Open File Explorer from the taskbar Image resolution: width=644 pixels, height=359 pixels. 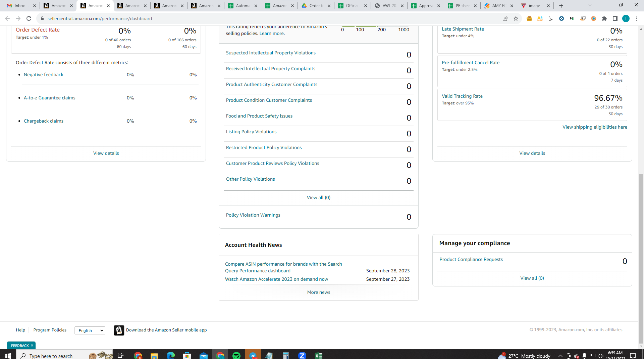pyautogui.click(x=154, y=355)
